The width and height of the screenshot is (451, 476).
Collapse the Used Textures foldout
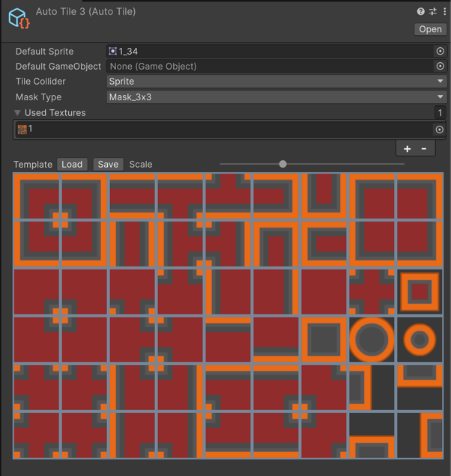click(17, 113)
